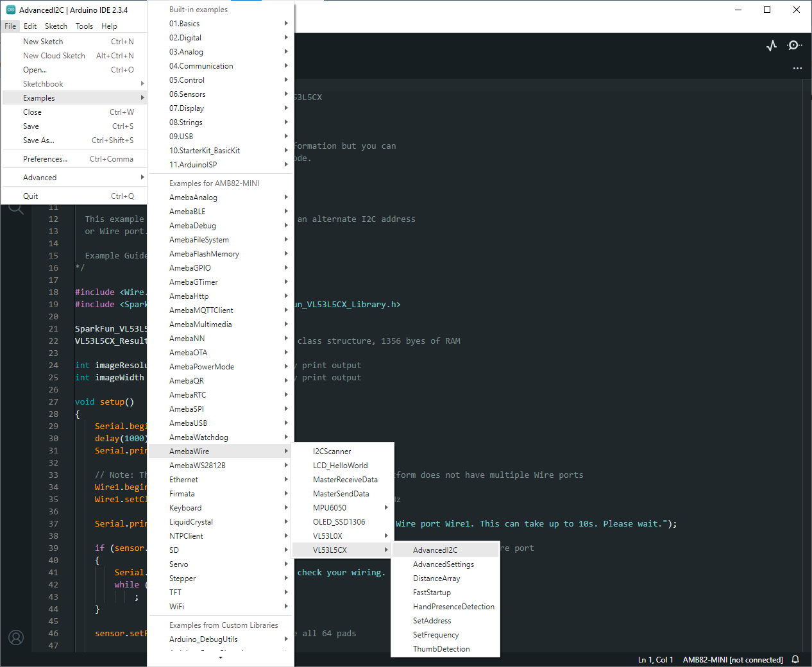Open the Sketch menu

[x=56, y=26]
